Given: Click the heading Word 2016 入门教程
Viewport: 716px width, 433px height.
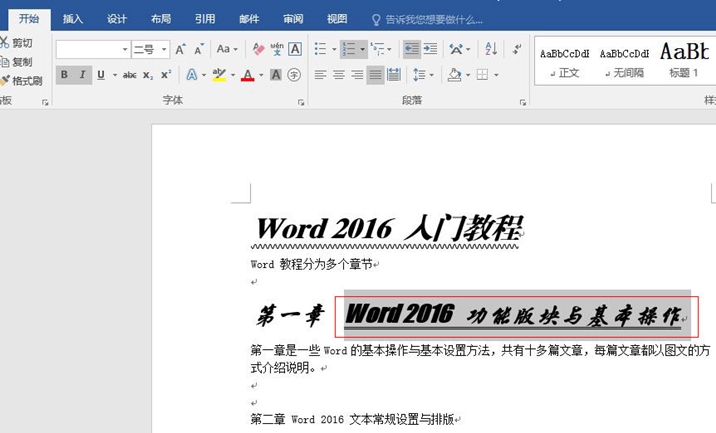Looking at the screenshot, I should [x=388, y=228].
